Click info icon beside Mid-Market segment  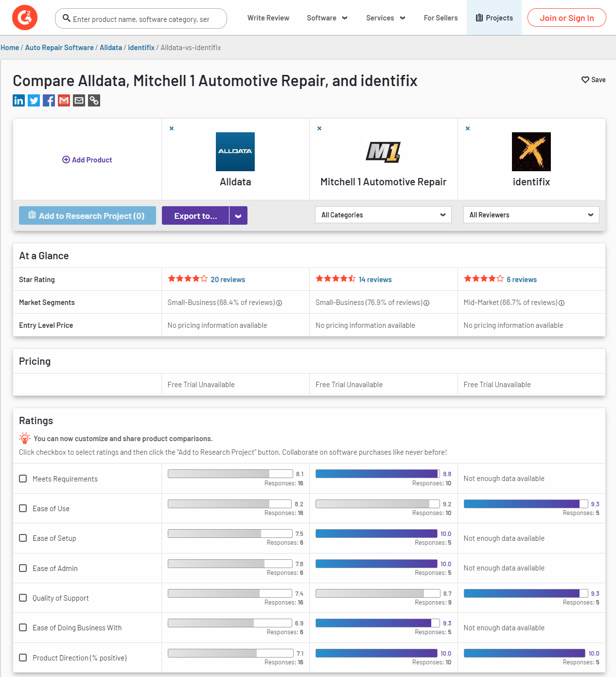coord(562,303)
